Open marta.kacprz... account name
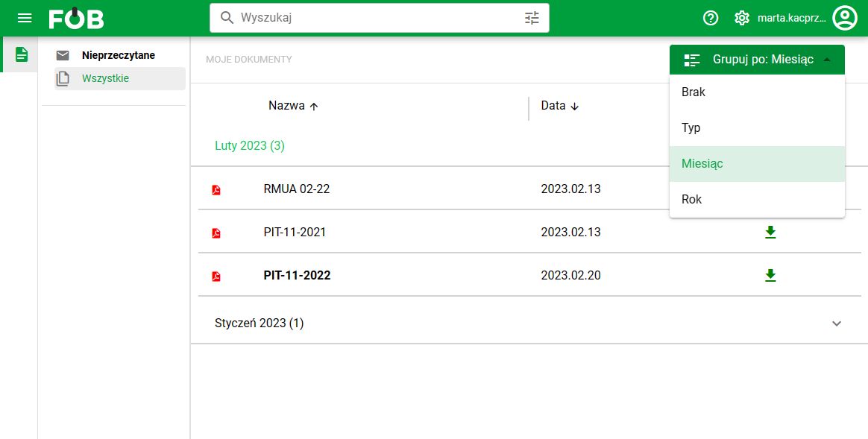Image resolution: width=868 pixels, height=439 pixels. pos(792,19)
